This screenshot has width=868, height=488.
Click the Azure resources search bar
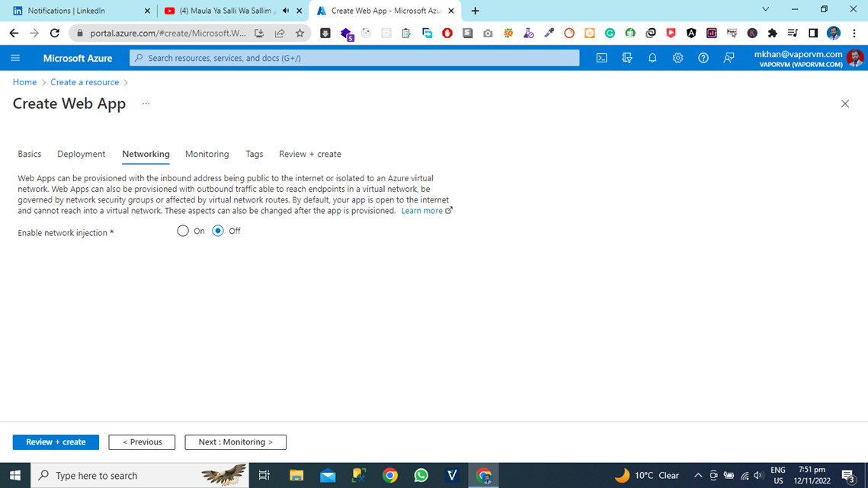(x=354, y=57)
